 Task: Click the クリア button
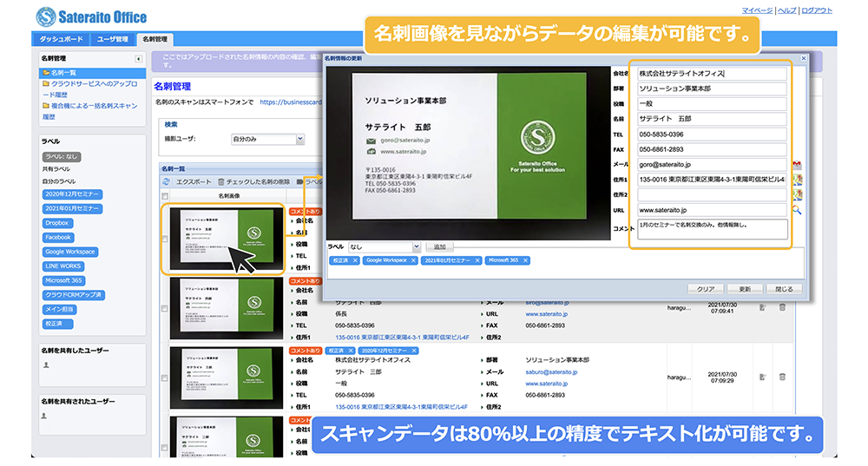705,290
